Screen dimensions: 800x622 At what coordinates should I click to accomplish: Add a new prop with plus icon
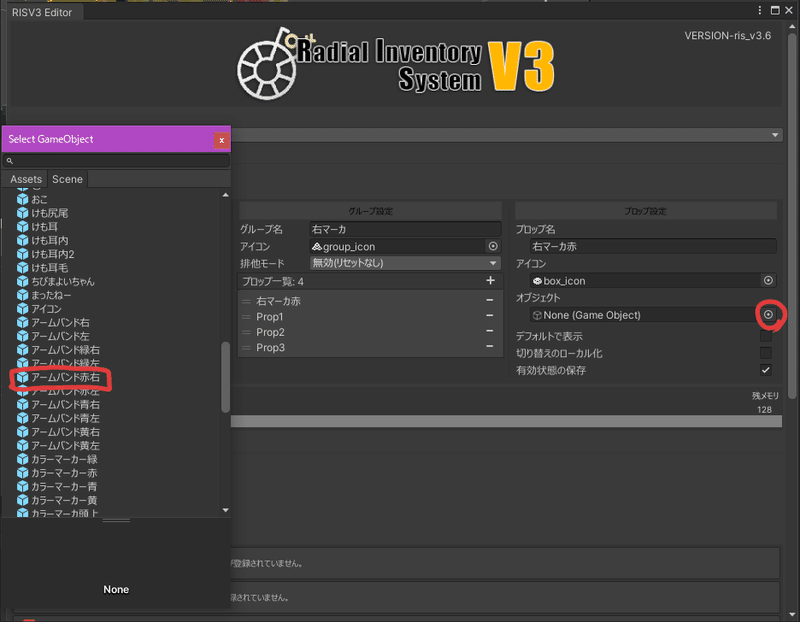[x=490, y=280]
